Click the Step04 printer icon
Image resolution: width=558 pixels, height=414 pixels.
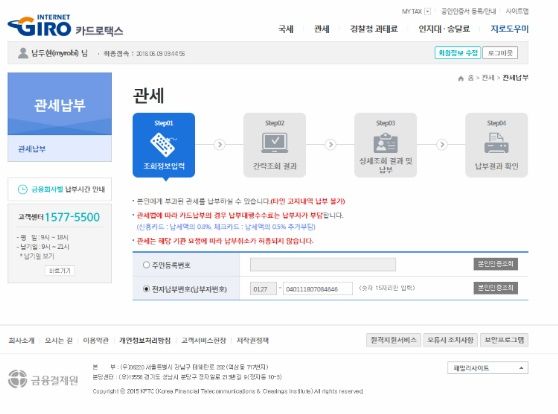(x=496, y=143)
